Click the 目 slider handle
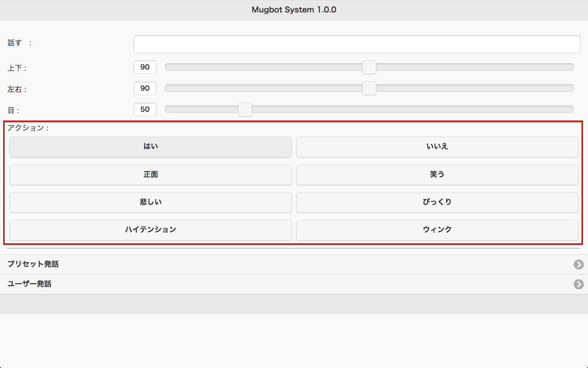The image size is (588, 368). click(x=245, y=109)
